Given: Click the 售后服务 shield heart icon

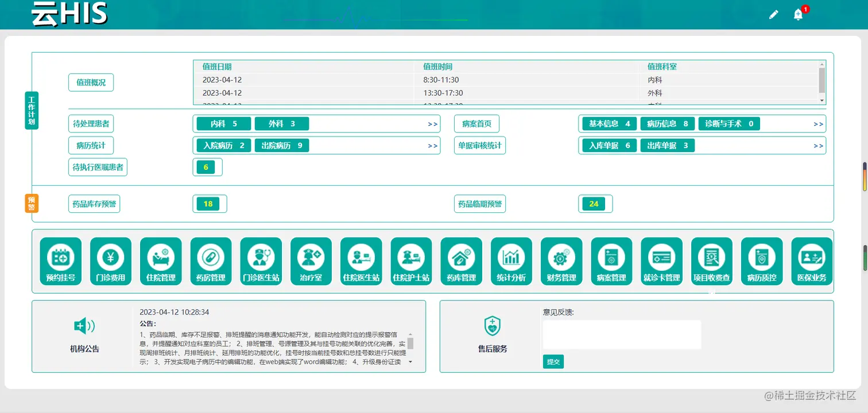Looking at the screenshot, I should [x=493, y=326].
